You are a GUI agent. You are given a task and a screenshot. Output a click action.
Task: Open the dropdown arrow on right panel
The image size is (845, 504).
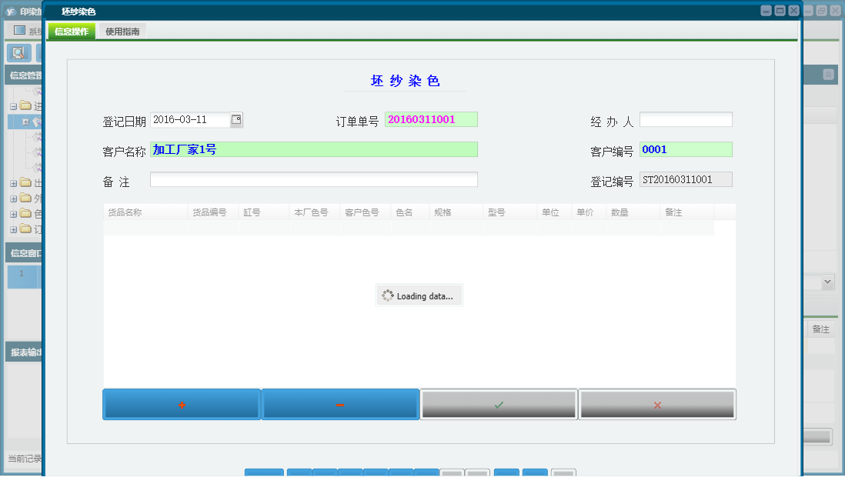pyautogui.click(x=827, y=282)
